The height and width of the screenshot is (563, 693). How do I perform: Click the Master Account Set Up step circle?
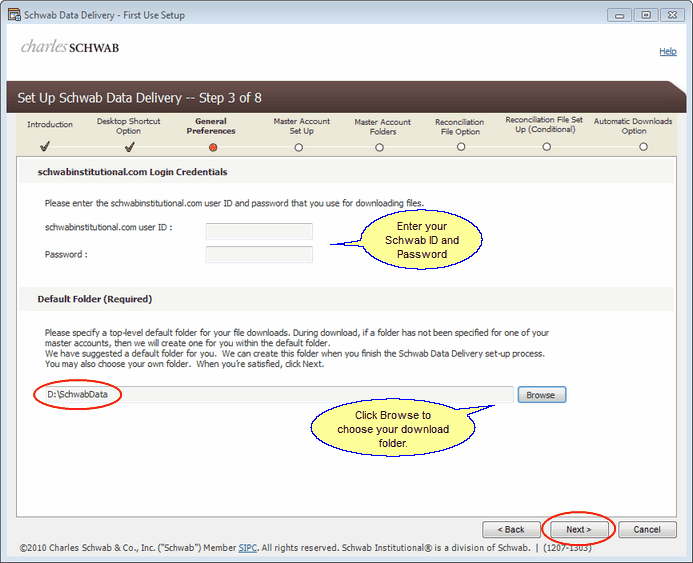pos(299,147)
